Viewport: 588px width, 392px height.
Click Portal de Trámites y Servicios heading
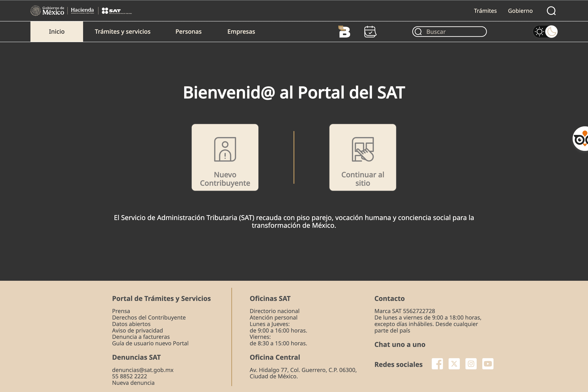161,299
